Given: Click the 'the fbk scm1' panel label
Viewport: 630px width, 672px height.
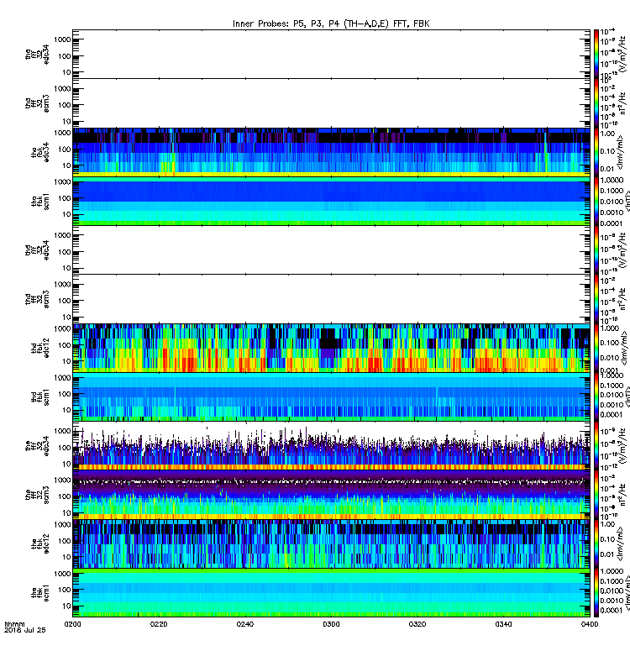Looking at the screenshot, I should [40, 593].
